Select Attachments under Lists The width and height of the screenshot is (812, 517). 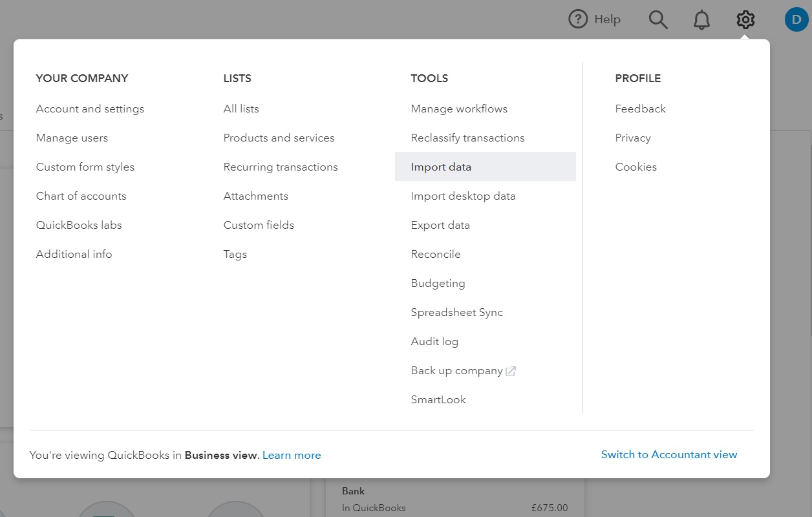click(x=255, y=196)
